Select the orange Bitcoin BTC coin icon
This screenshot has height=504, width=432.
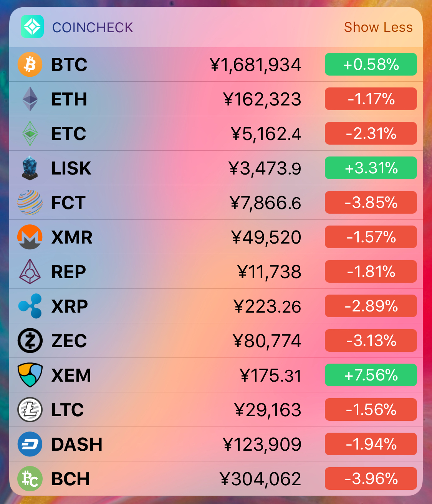(30, 64)
